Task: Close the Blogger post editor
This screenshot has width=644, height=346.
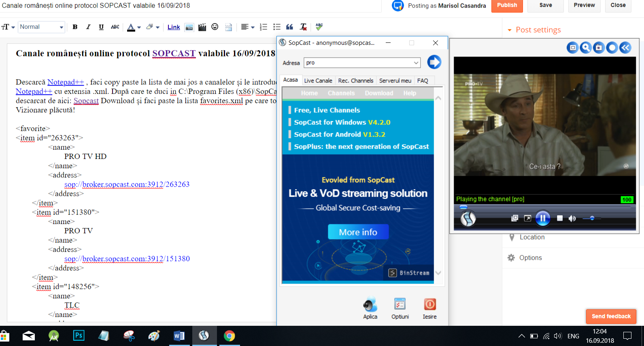Action: [618, 5]
